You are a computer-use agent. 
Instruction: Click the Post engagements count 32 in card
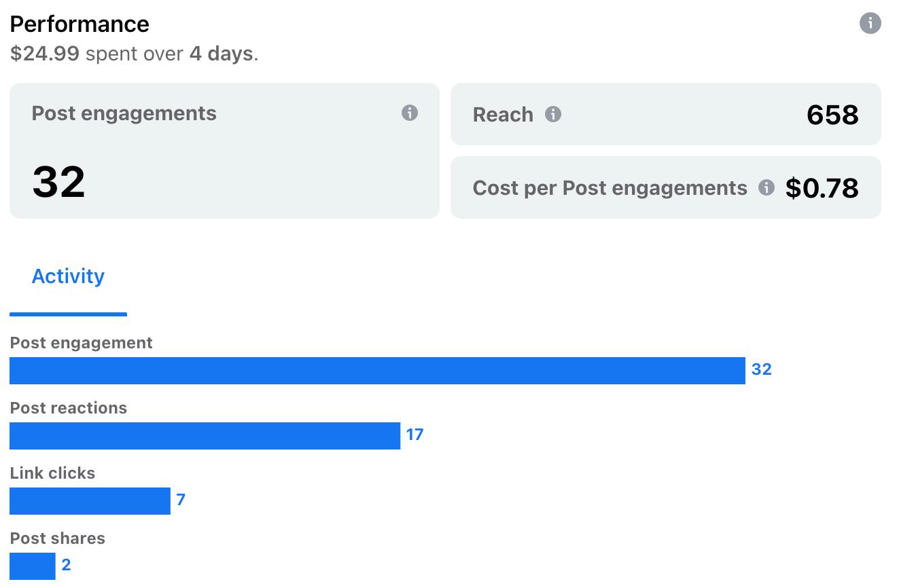click(58, 182)
